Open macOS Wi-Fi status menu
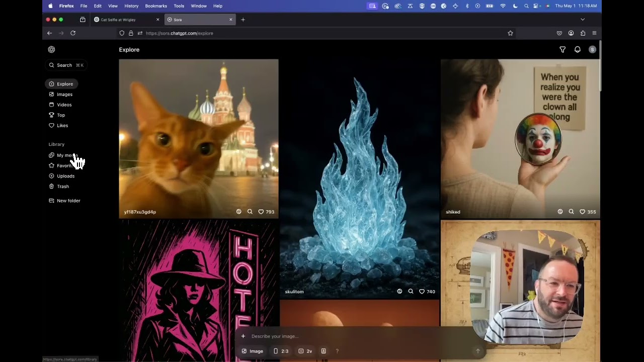The height and width of the screenshot is (362, 644). 503,6
